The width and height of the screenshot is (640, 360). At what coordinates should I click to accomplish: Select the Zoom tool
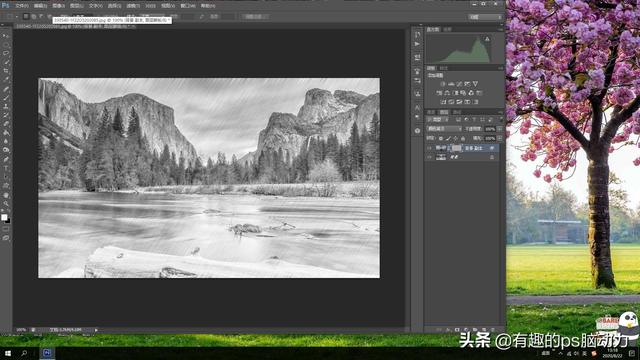[6, 204]
